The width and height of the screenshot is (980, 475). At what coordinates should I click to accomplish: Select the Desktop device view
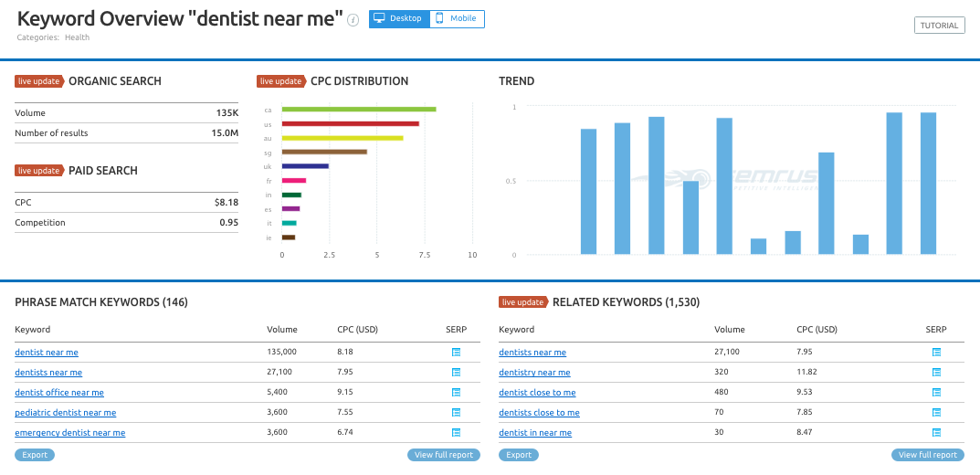click(x=399, y=19)
